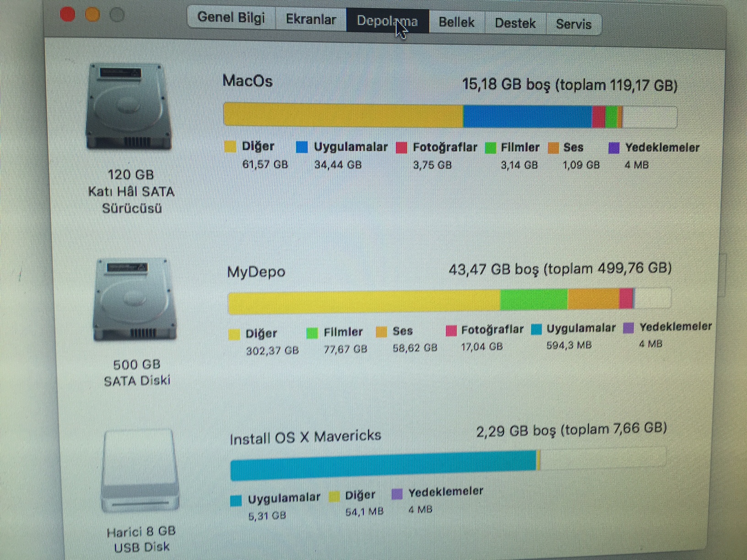Screen dimensions: 747x560
Task: Click the 500 GB SATA disk icon
Action: click(x=134, y=300)
